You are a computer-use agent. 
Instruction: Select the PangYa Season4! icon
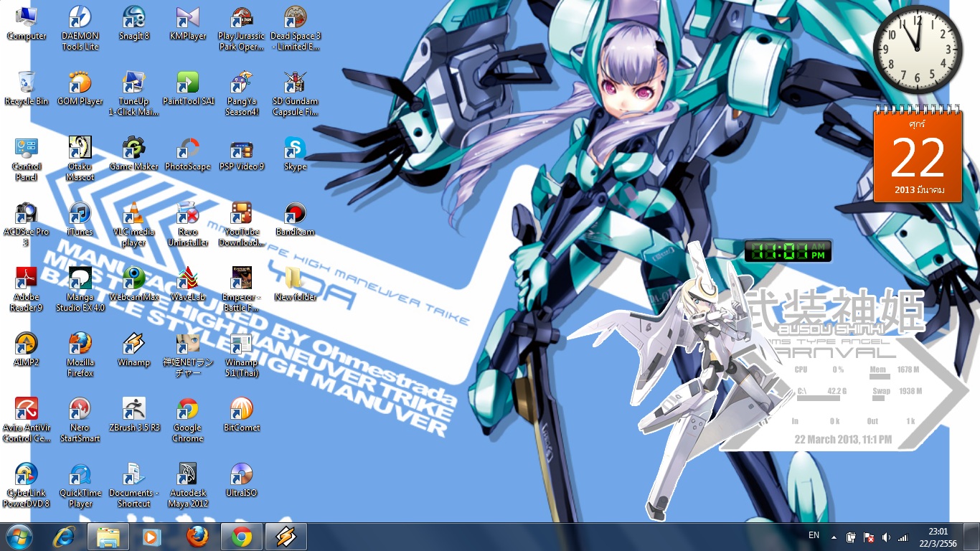point(242,94)
